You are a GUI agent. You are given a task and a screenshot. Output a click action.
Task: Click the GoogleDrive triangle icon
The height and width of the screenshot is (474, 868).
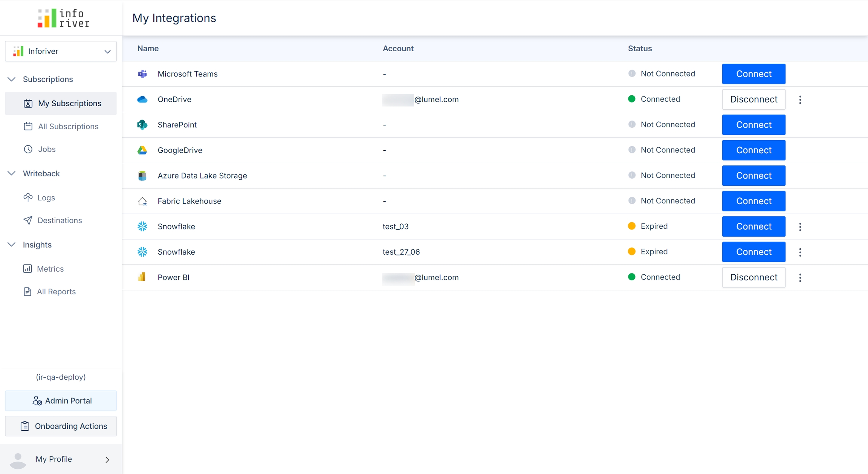(x=142, y=150)
